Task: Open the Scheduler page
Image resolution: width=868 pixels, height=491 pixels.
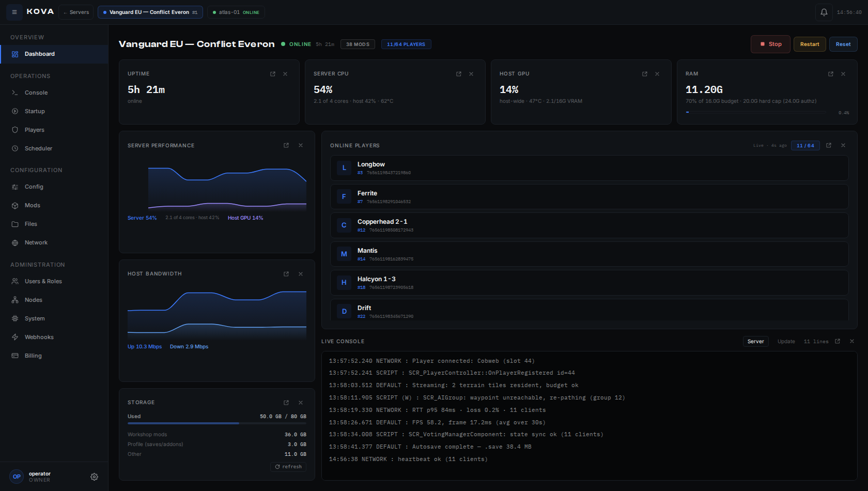Action: tap(54, 148)
